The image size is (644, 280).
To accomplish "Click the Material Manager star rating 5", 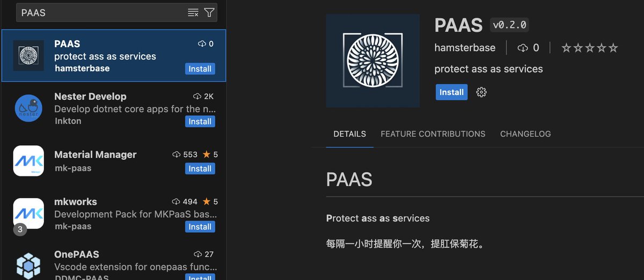I will click(x=210, y=154).
